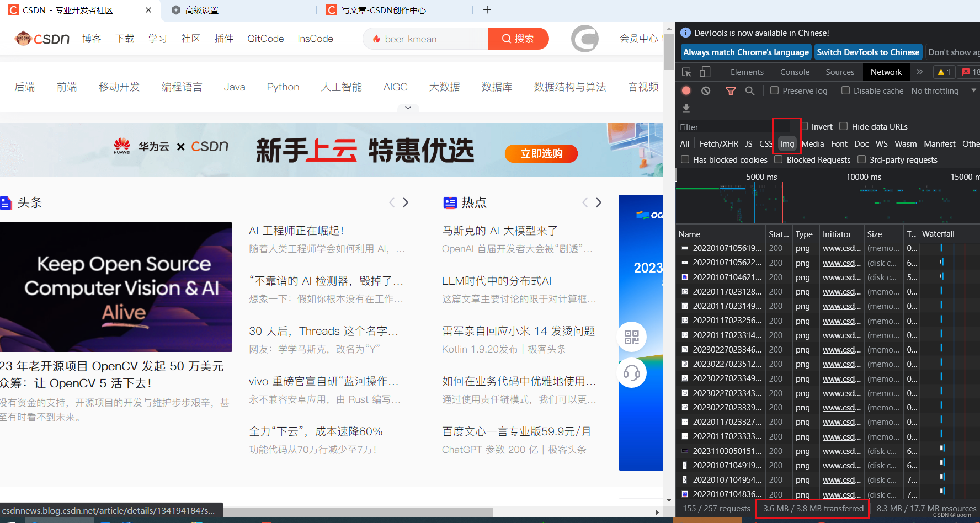Open article AI 工程师正在崛起
Viewport: 980px width, 523px height.
click(x=296, y=231)
